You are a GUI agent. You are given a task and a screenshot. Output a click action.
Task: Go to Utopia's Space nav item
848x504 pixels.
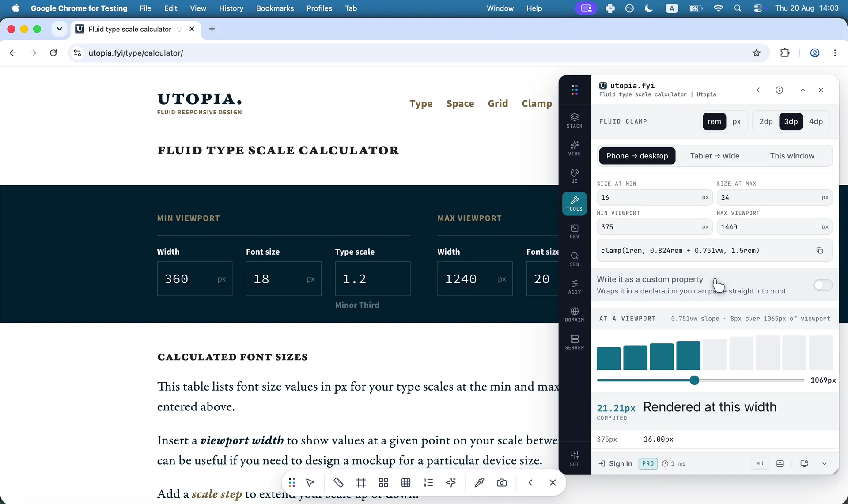pos(460,104)
